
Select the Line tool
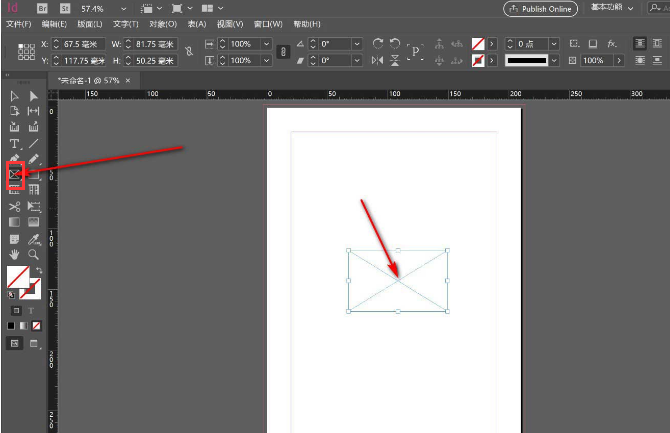[x=33, y=143]
